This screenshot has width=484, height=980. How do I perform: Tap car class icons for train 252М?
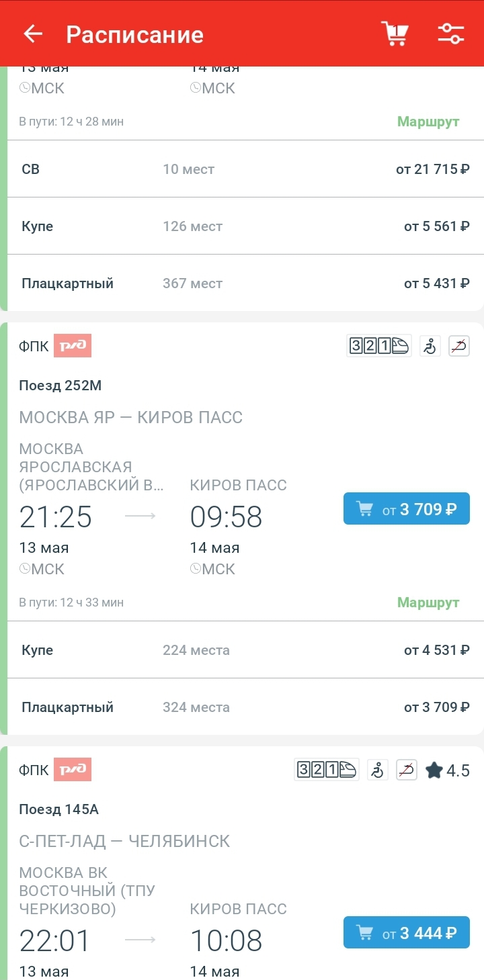coord(378,346)
